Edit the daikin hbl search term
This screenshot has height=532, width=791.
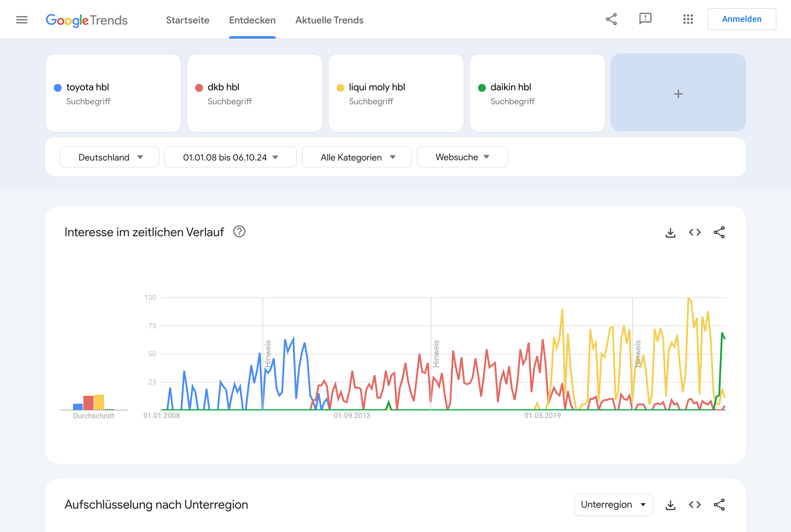tap(537, 93)
